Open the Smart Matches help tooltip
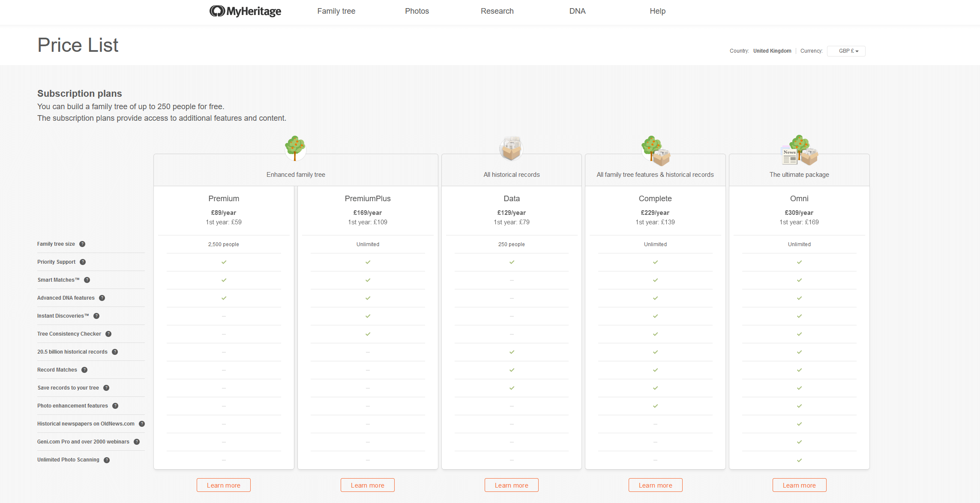The height and width of the screenshot is (503, 980). point(87,280)
